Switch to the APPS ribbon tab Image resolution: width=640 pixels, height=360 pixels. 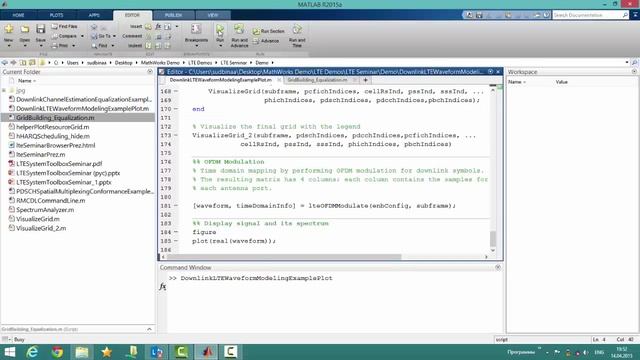click(x=94, y=15)
